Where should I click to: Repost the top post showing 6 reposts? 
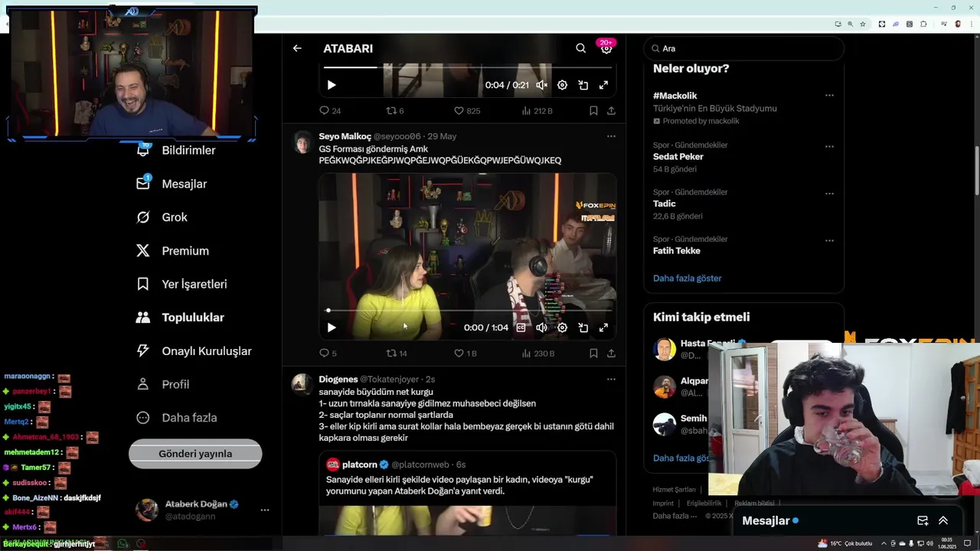(395, 111)
